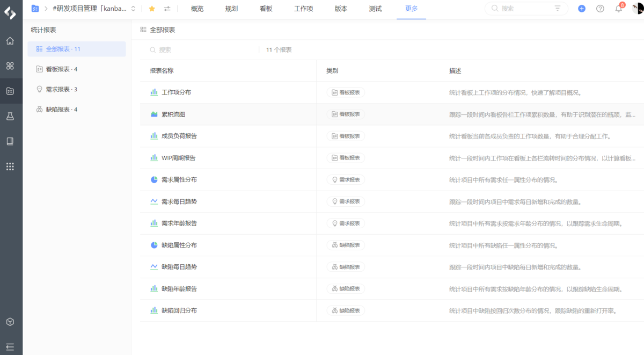This screenshot has width=644, height=355.
Task: Open the knowledge/wiki book icon in left rail
Action: coord(10,141)
